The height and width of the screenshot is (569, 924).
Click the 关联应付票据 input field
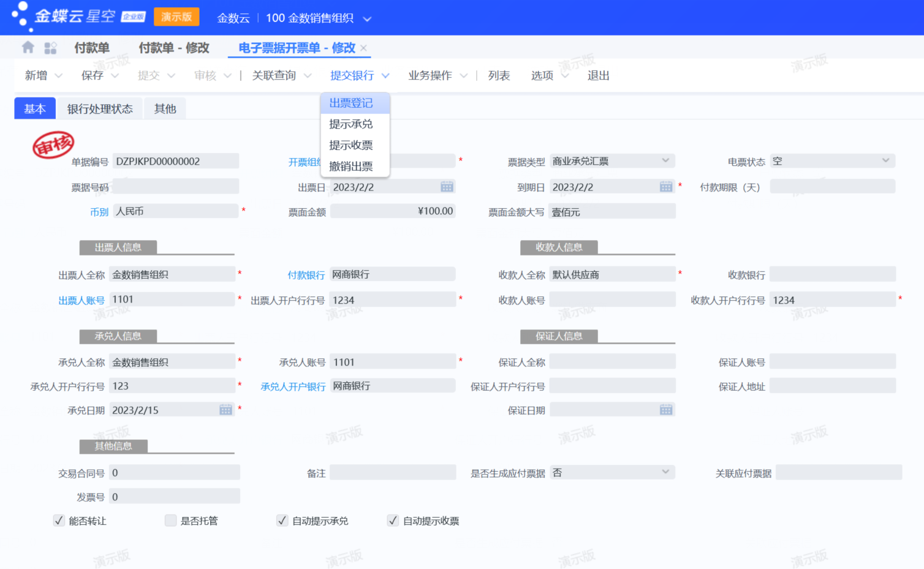pyautogui.click(x=839, y=472)
